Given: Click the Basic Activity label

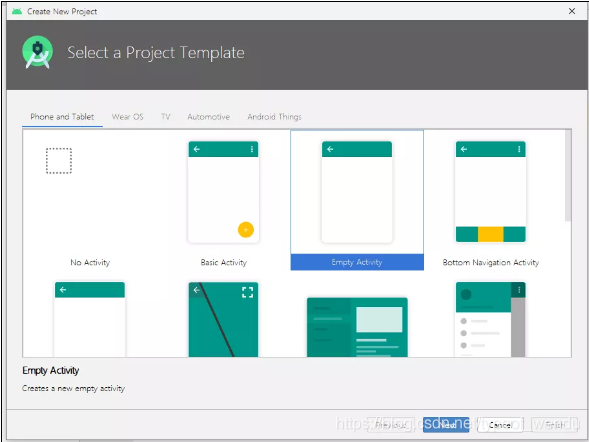Looking at the screenshot, I should 224,262.
